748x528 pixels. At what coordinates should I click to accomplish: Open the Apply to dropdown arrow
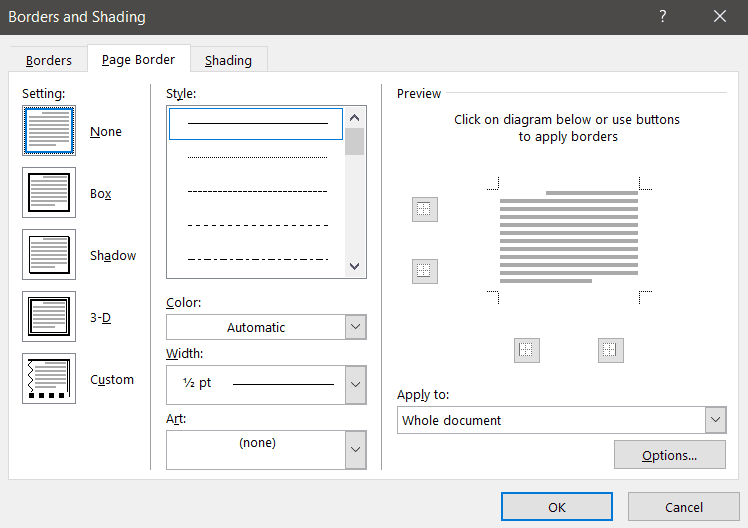click(x=715, y=420)
